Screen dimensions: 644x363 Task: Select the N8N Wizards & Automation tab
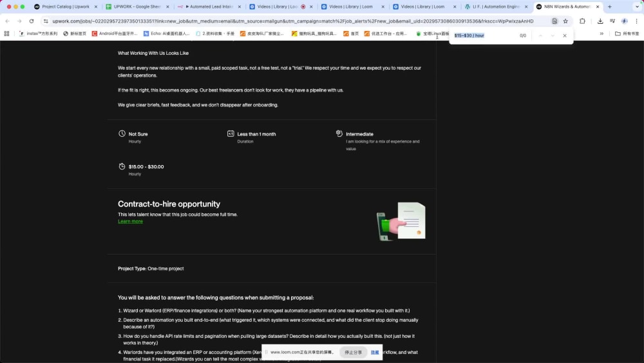(x=567, y=6)
